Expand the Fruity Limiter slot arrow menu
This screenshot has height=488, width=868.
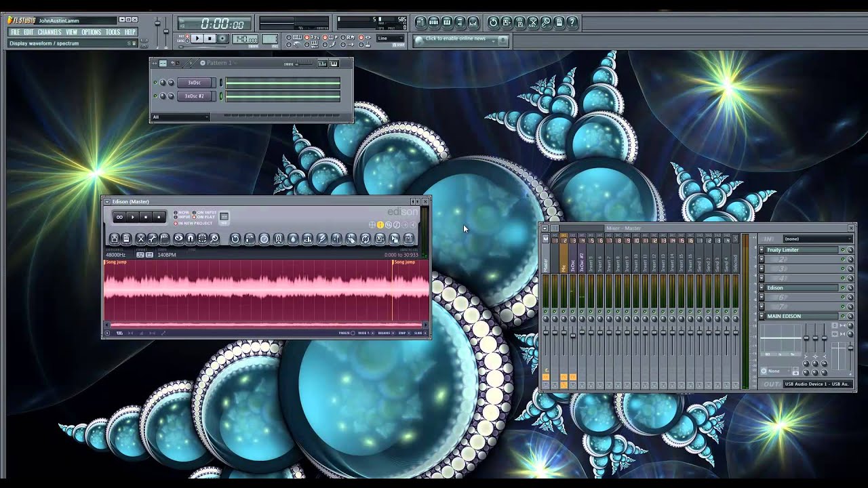tap(762, 250)
